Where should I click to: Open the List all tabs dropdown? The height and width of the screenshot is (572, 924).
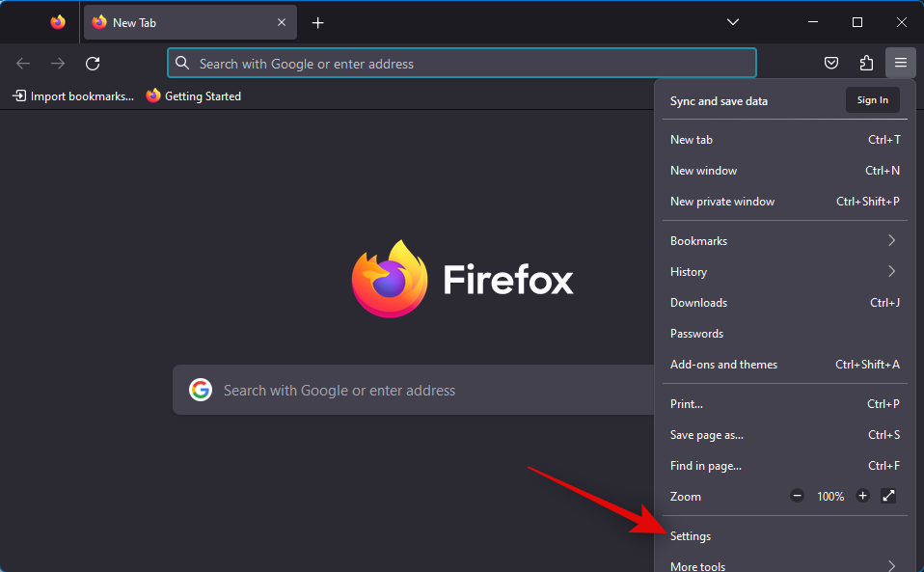coord(733,22)
